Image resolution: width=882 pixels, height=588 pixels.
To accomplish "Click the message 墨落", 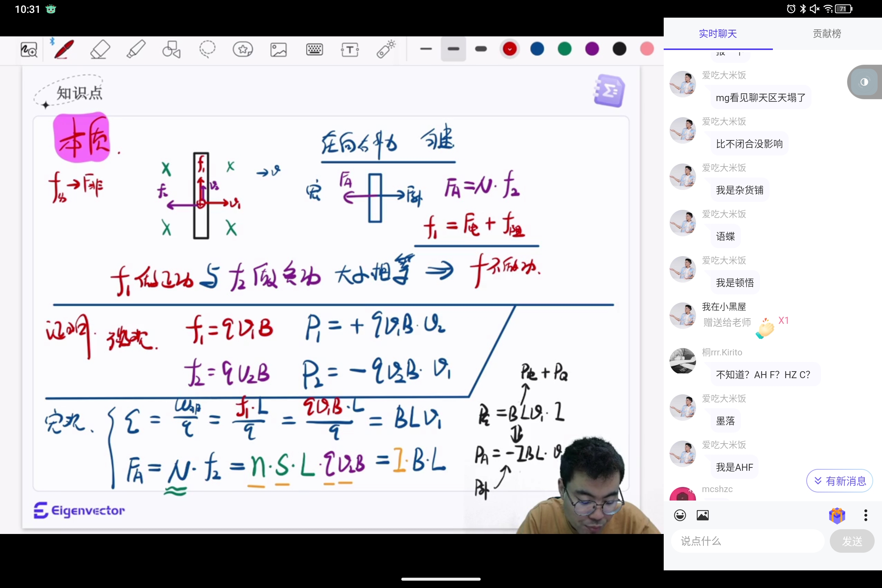I will pyautogui.click(x=725, y=421).
